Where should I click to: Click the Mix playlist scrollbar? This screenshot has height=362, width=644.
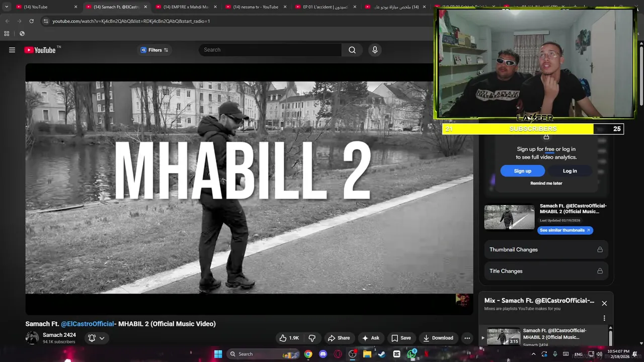point(610,337)
